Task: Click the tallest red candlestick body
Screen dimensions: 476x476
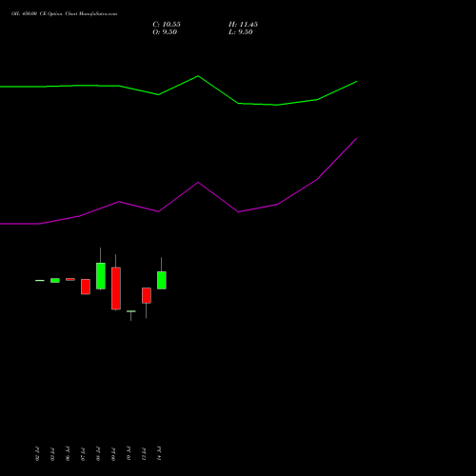Action: tap(116, 288)
